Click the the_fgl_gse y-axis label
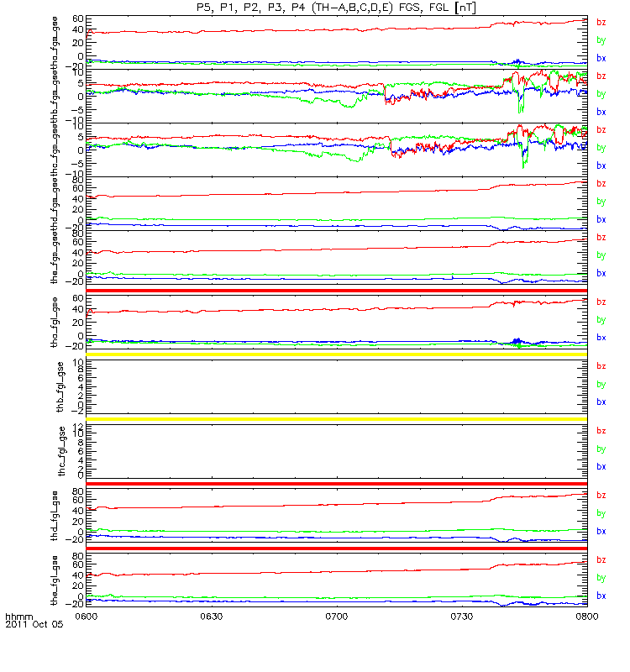The height and width of the screenshot is (672, 630). (55, 580)
